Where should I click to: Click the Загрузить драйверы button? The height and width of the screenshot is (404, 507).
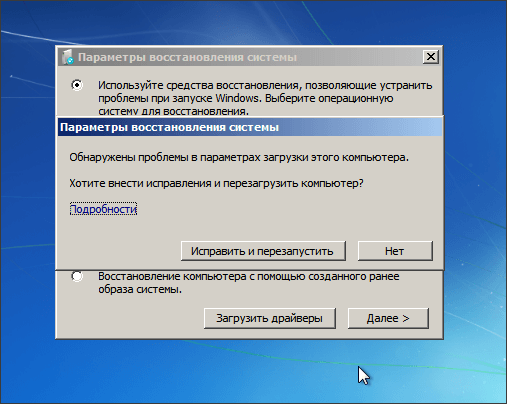pos(269,318)
